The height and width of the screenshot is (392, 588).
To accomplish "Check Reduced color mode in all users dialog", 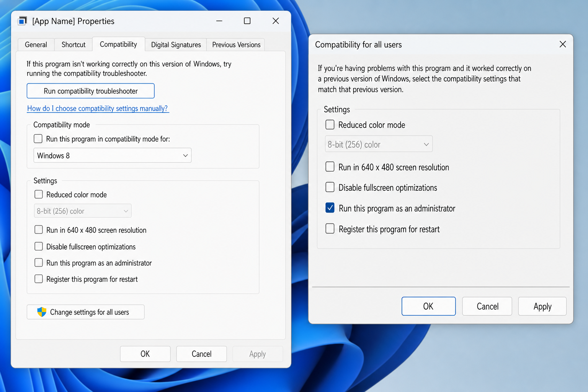I will point(330,125).
